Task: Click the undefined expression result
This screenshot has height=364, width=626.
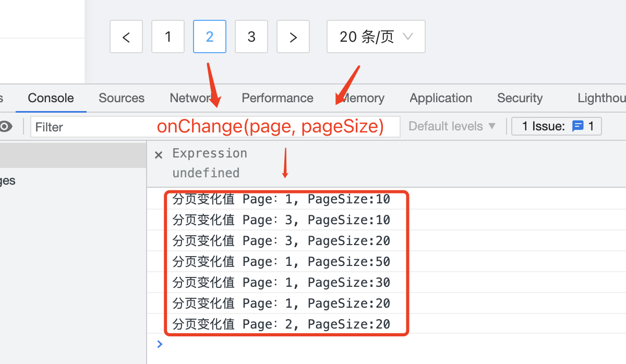Action: [206, 173]
